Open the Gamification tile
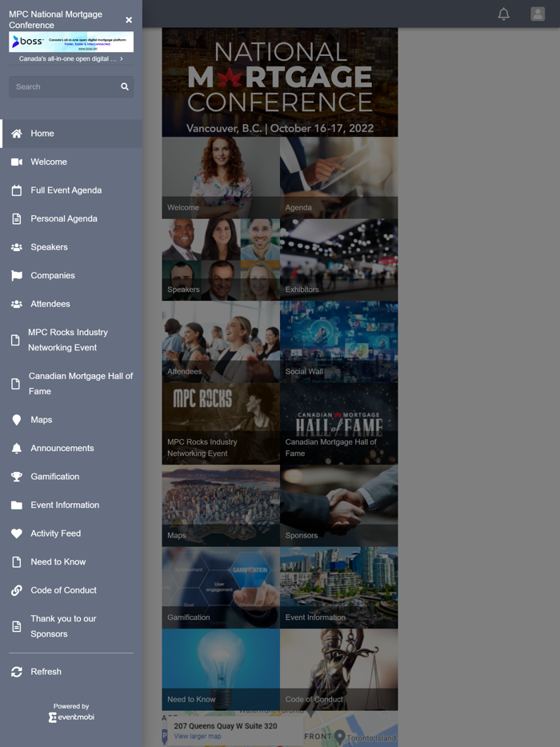560x747 pixels. 221,587
